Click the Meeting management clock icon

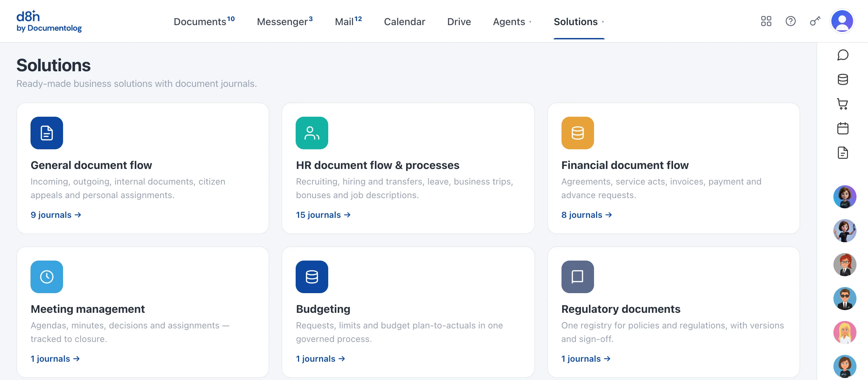(x=47, y=277)
